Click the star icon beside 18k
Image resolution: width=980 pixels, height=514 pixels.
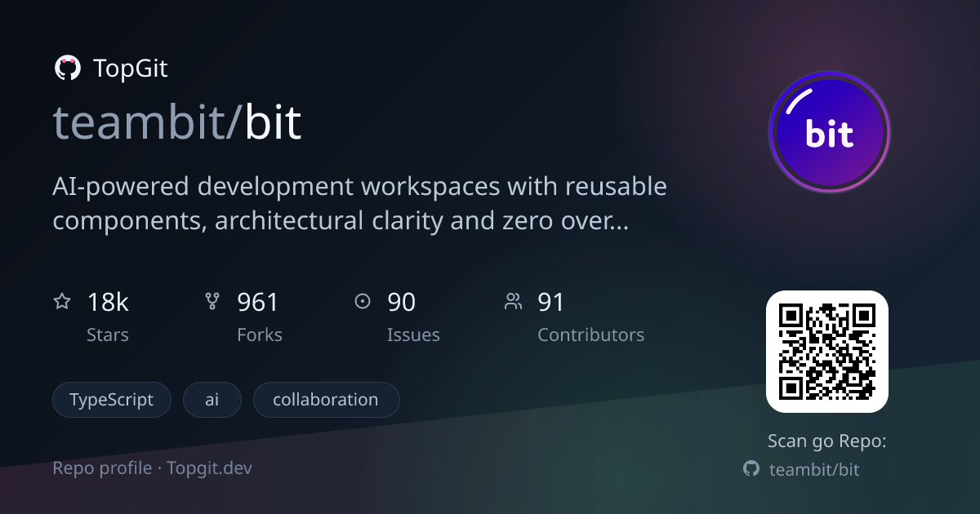click(62, 302)
